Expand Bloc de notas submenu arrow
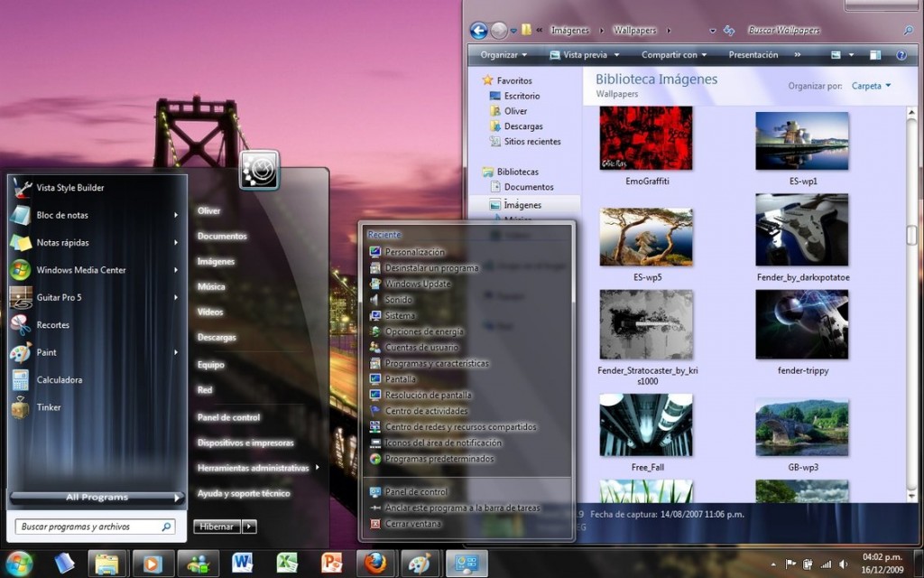The width and height of the screenshot is (924, 578). 176,215
